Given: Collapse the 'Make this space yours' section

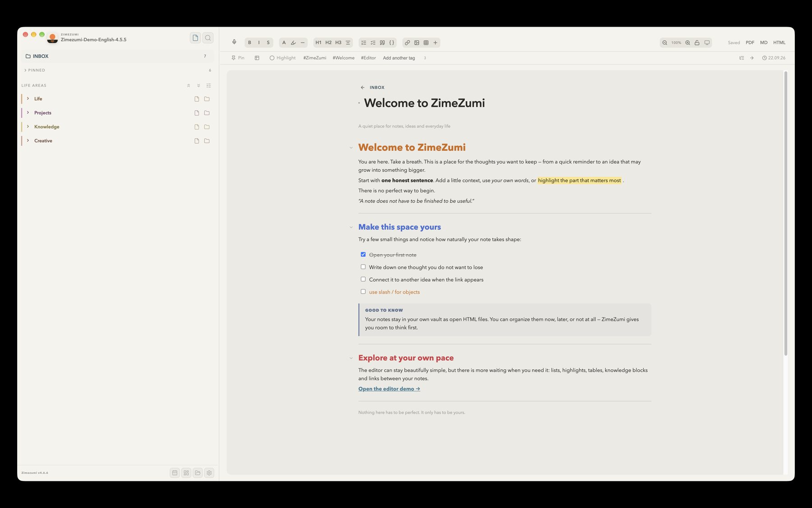Looking at the screenshot, I should click(351, 227).
